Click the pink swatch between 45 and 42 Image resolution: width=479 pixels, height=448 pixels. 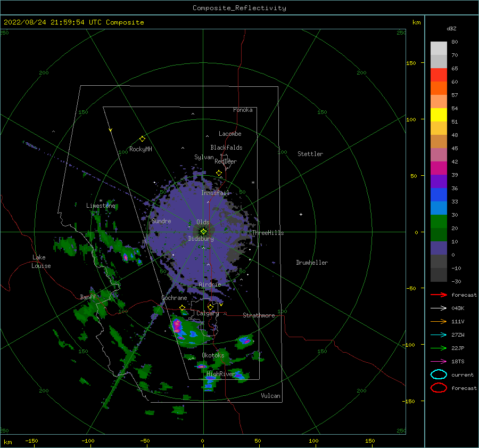click(439, 155)
